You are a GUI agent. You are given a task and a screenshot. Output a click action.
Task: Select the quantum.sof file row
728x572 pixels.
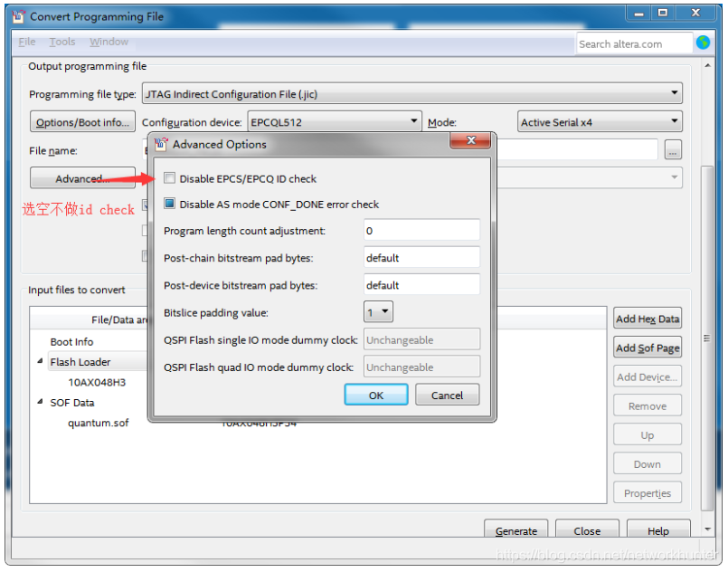[98, 423]
